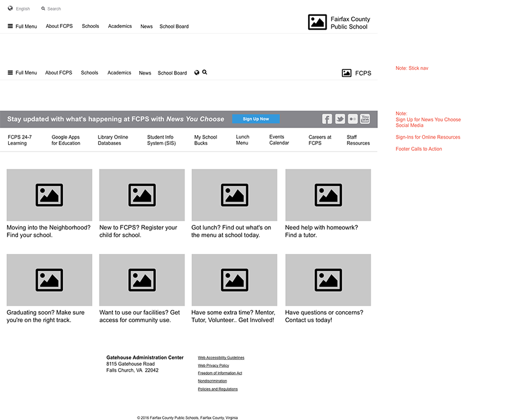Click Full Menu label in sticky nav
Viewport: 524px width, 420px height.
26,73
